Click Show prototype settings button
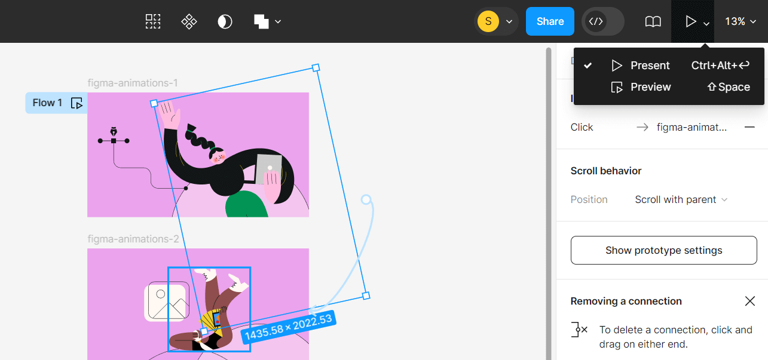 coord(664,250)
